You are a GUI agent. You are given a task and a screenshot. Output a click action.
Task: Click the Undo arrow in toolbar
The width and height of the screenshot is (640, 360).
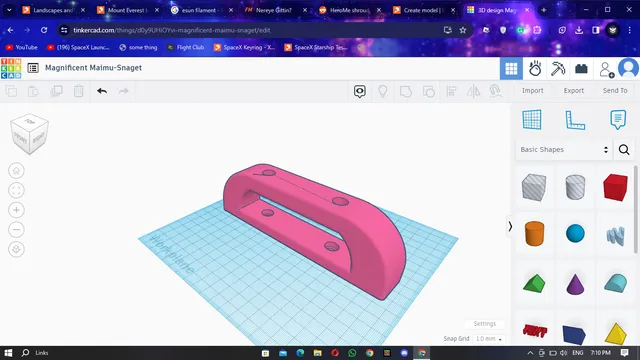tap(102, 91)
